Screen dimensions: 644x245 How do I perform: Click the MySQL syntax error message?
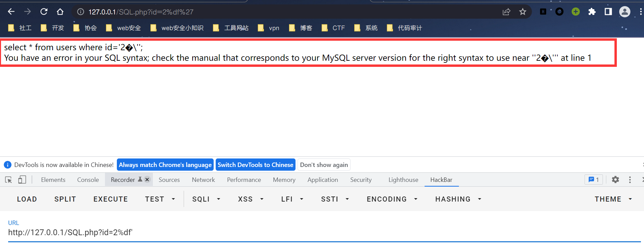[x=298, y=58]
